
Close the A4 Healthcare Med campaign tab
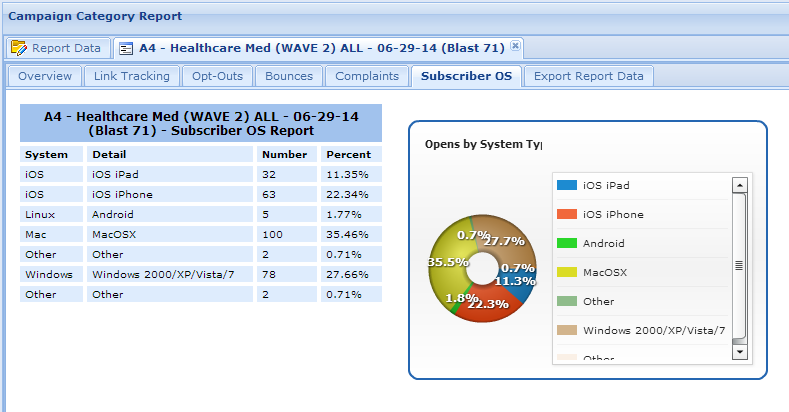[x=515, y=46]
